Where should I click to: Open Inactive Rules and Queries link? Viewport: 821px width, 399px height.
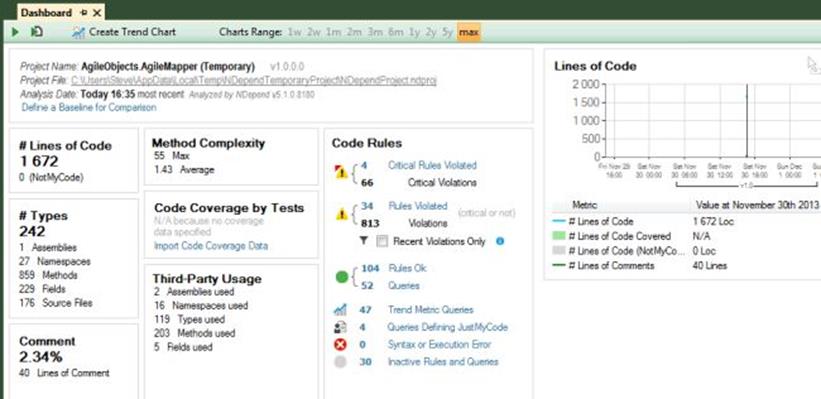click(x=443, y=362)
